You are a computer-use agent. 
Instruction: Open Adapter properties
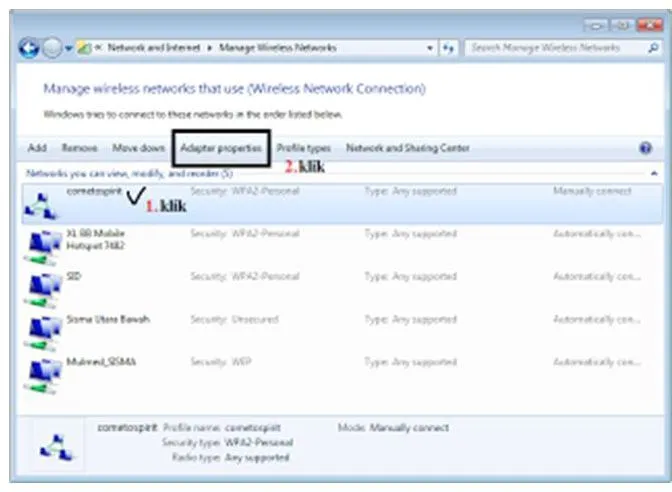(221, 148)
